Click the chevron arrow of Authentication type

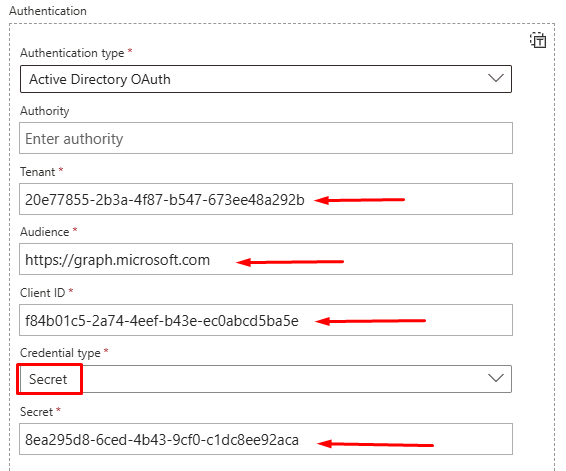(496, 78)
